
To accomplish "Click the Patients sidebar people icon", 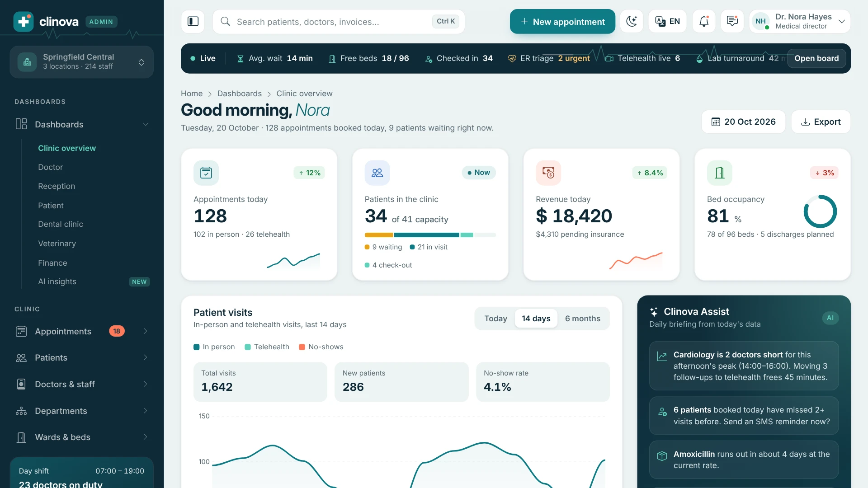I will 21,357.
